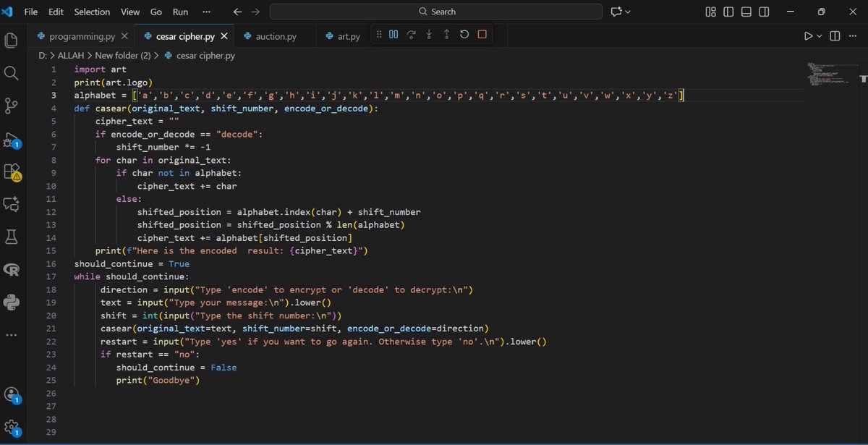
Task: Open the Run menu
Action: [x=180, y=12]
